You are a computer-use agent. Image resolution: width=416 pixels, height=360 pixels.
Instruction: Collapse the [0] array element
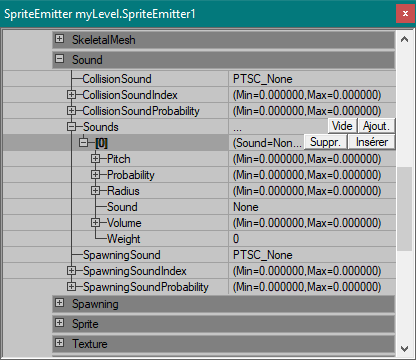coord(83,143)
